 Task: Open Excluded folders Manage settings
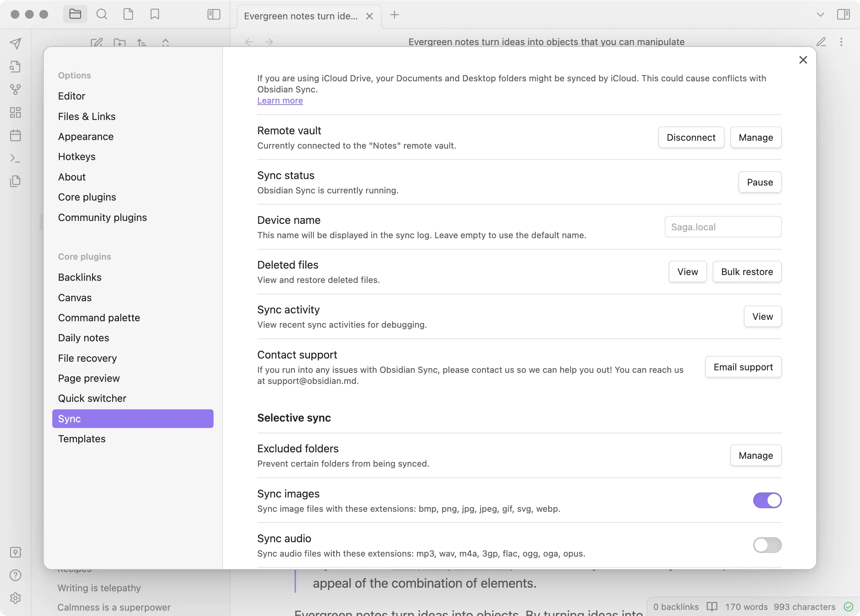click(756, 455)
